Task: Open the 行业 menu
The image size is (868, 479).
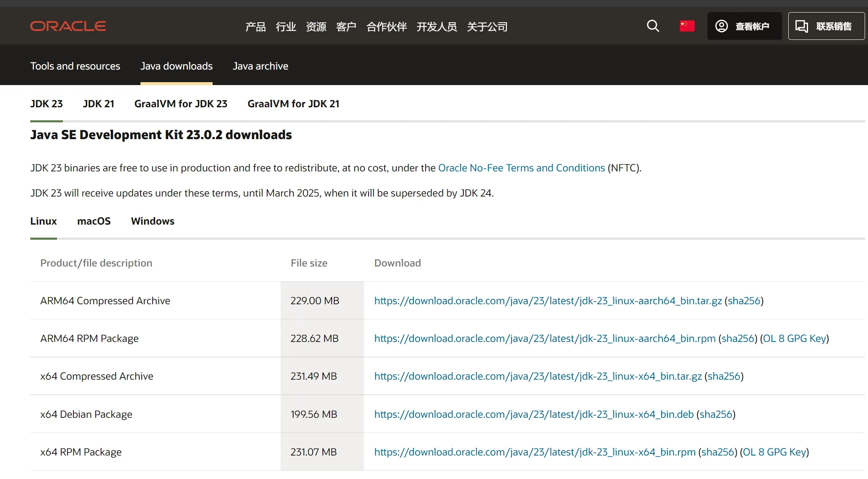Action: 286,27
